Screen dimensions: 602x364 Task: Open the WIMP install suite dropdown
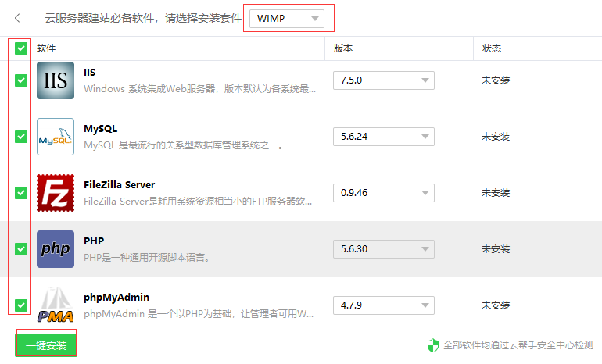(x=287, y=19)
